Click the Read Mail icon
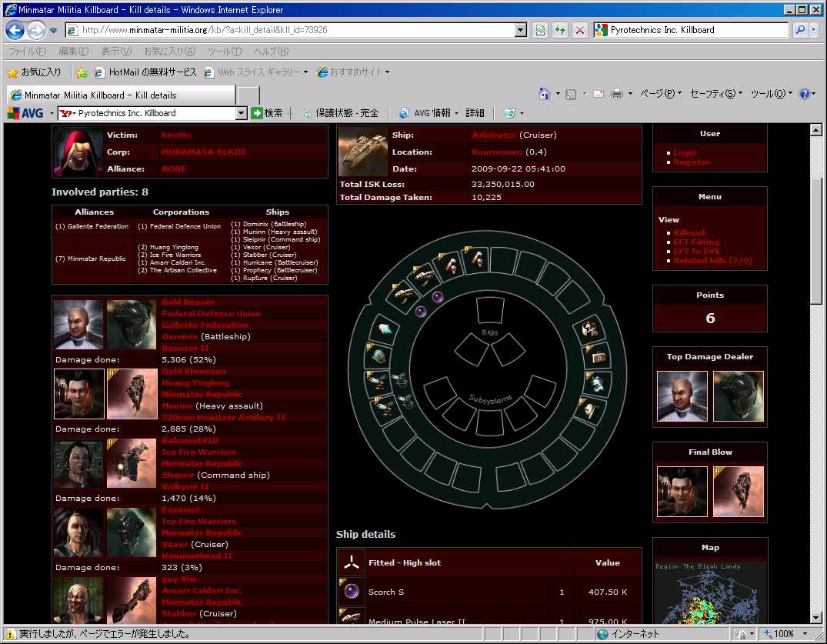 point(599,94)
